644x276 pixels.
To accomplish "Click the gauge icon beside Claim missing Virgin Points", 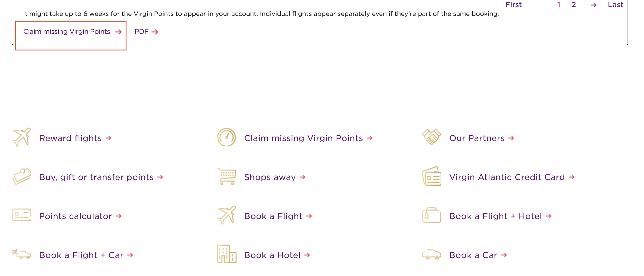I will 226,137.
